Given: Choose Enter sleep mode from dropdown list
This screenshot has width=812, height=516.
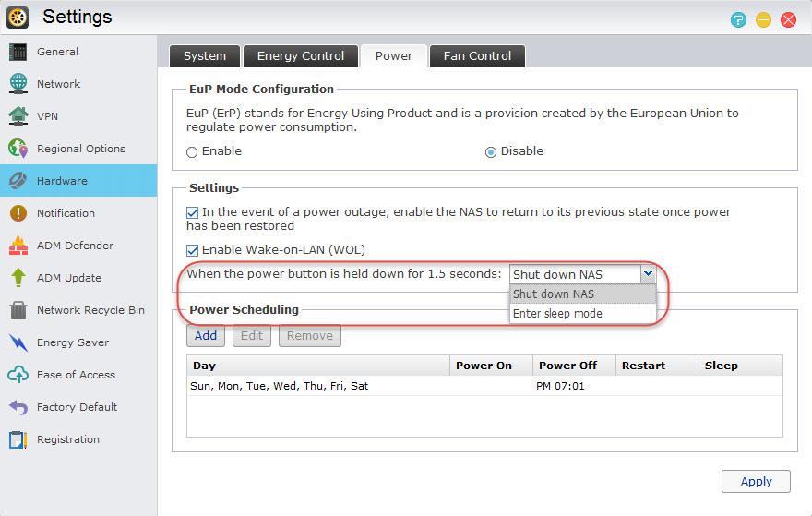Looking at the screenshot, I should click(582, 314).
